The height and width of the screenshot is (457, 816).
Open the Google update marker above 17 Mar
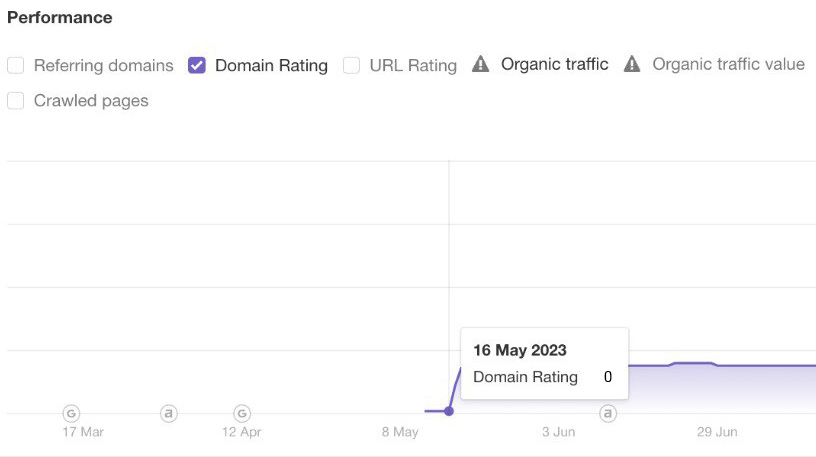pos(71,412)
